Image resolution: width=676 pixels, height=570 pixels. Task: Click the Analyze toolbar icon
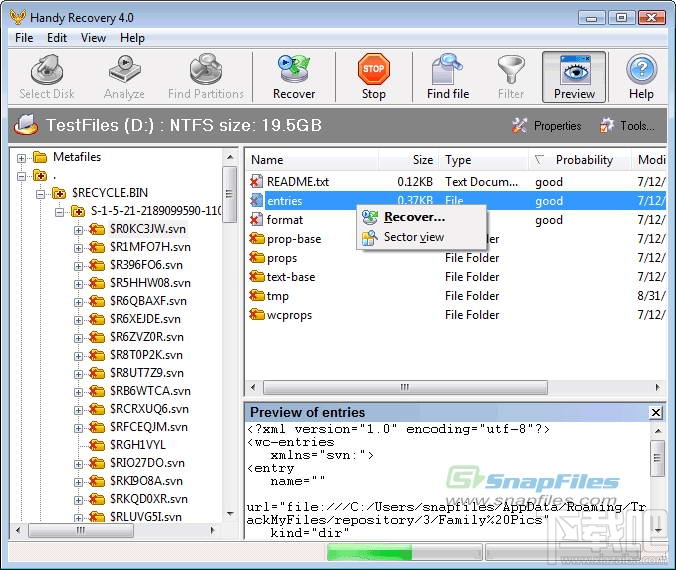[124, 69]
